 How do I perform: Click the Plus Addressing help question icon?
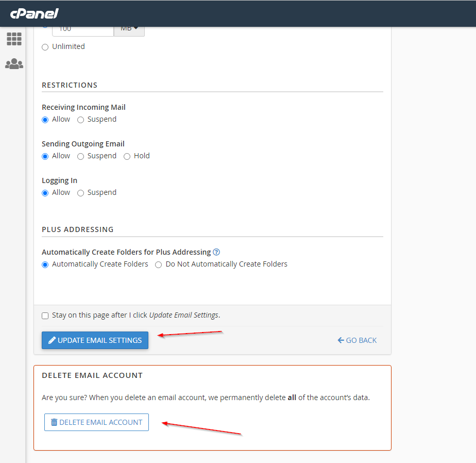pyautogui.click(x=216, y=252)
